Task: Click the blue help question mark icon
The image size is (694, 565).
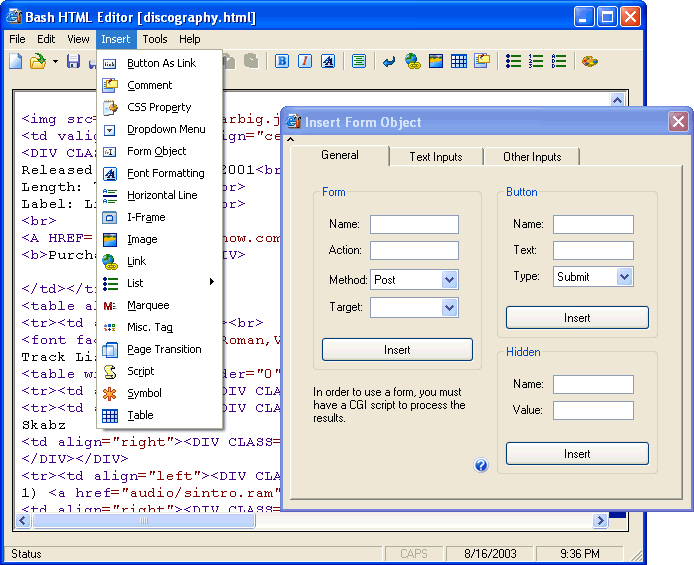Action: pos(481,465)
